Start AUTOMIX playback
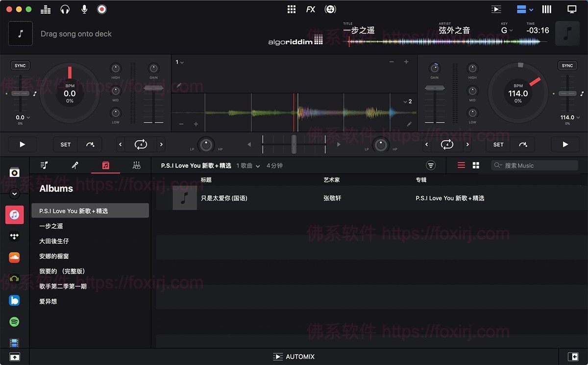588x365 pixels. point(294,357)
